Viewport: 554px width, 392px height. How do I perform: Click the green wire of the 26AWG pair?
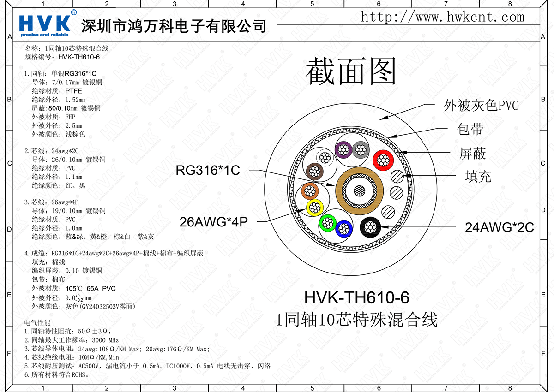(328, 224)
